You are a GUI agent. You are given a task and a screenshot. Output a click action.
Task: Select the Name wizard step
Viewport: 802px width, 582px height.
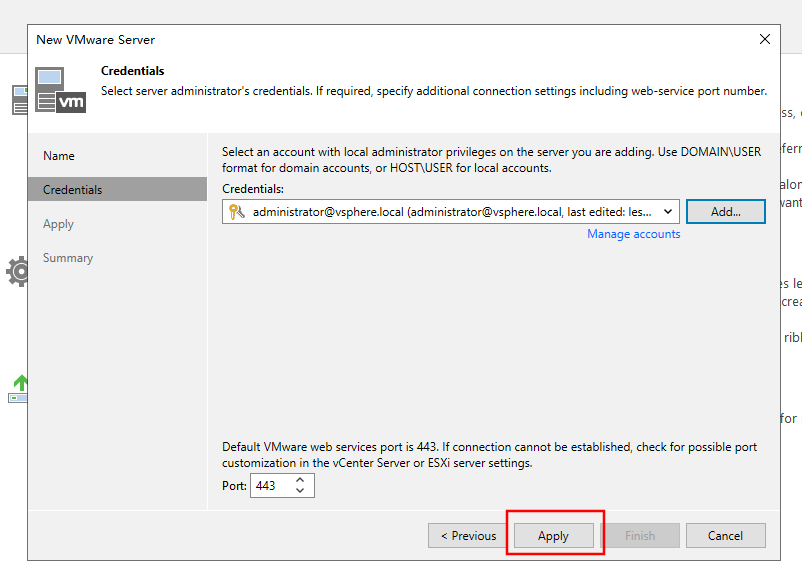[59, 156]
